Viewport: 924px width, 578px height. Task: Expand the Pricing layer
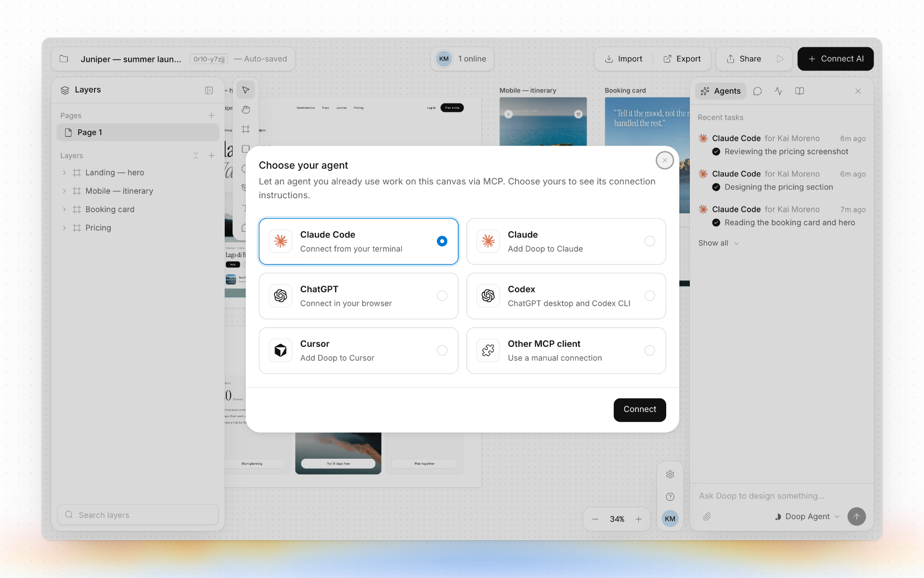pos(65,228)
